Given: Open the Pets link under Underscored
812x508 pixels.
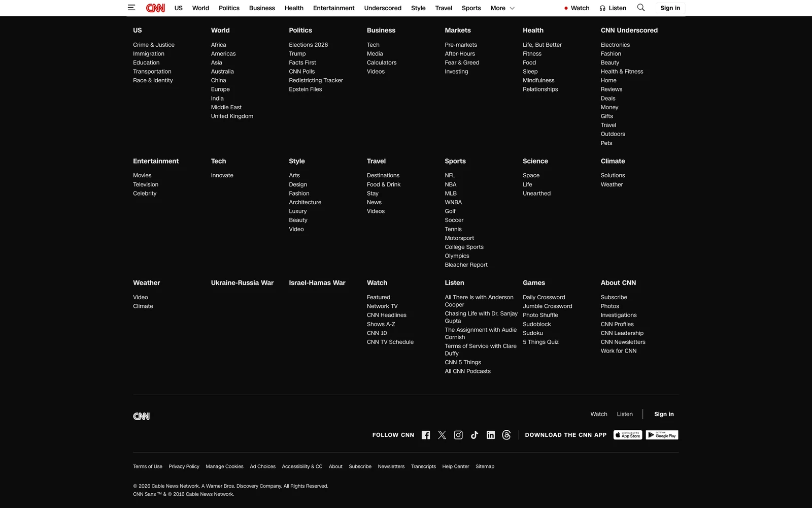Looking at the screenshot, I should coord(606,143).
